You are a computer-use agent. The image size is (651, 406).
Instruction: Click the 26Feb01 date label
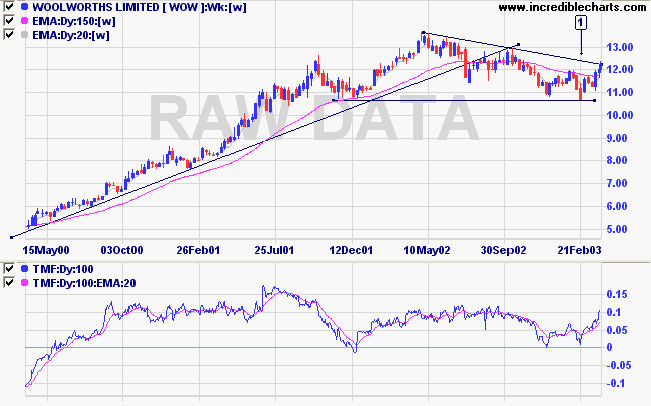click(198, 250)
